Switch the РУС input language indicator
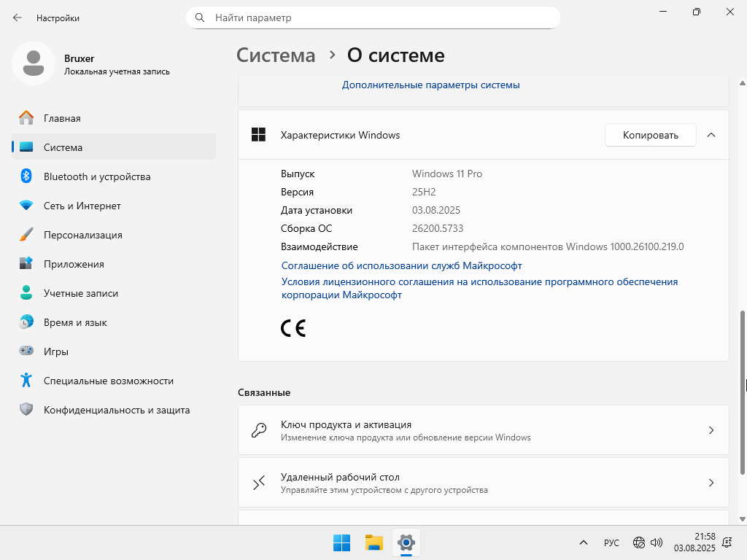Image resolution: width=747 pixels, height=560 pixels. point(611,542)
